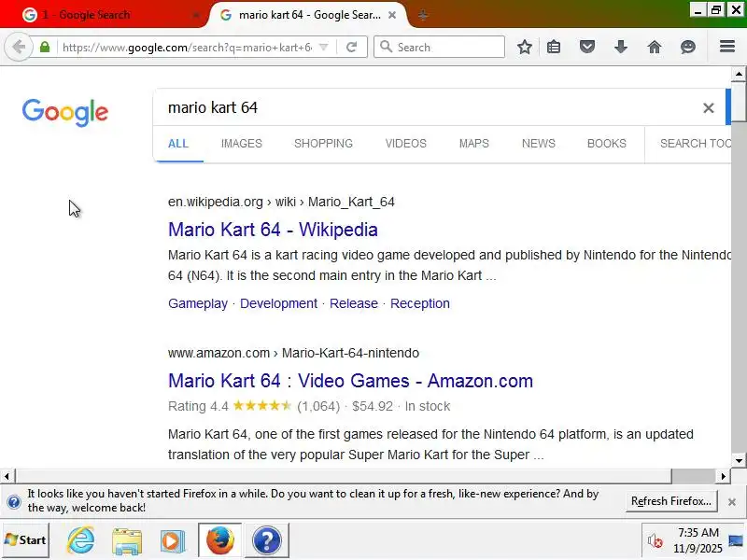The width and height of the screenshot is (747, 560).
Task: Open the Development sitelink
Action: click(278, 303)
